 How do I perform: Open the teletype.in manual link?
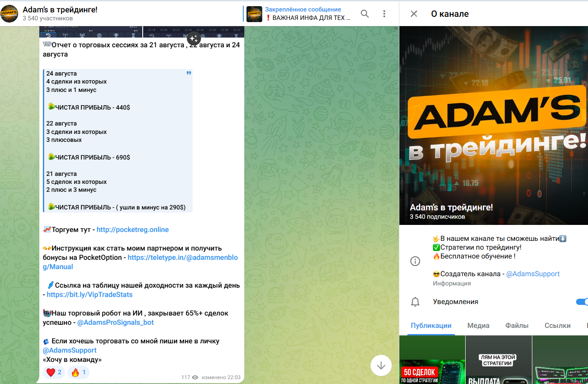pos(140,262)
